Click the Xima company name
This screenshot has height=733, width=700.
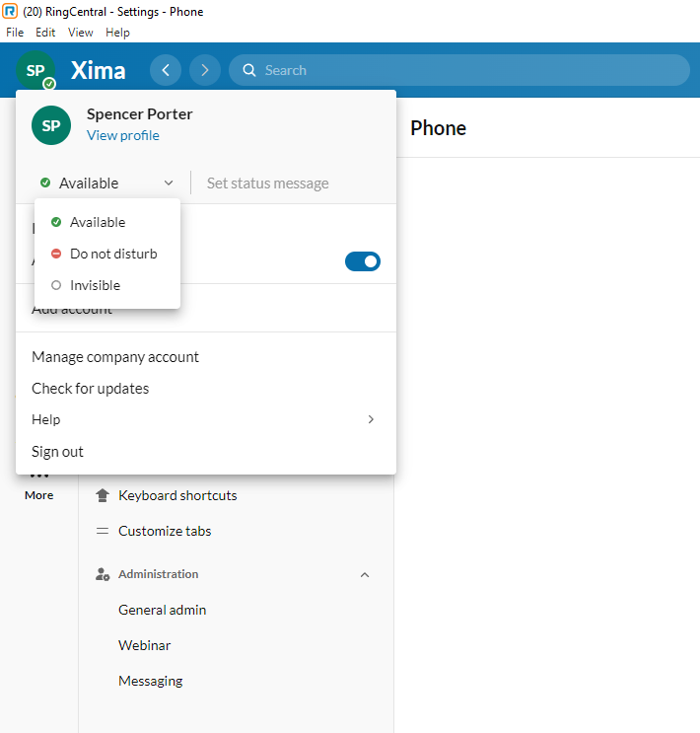tap(99, 71)
